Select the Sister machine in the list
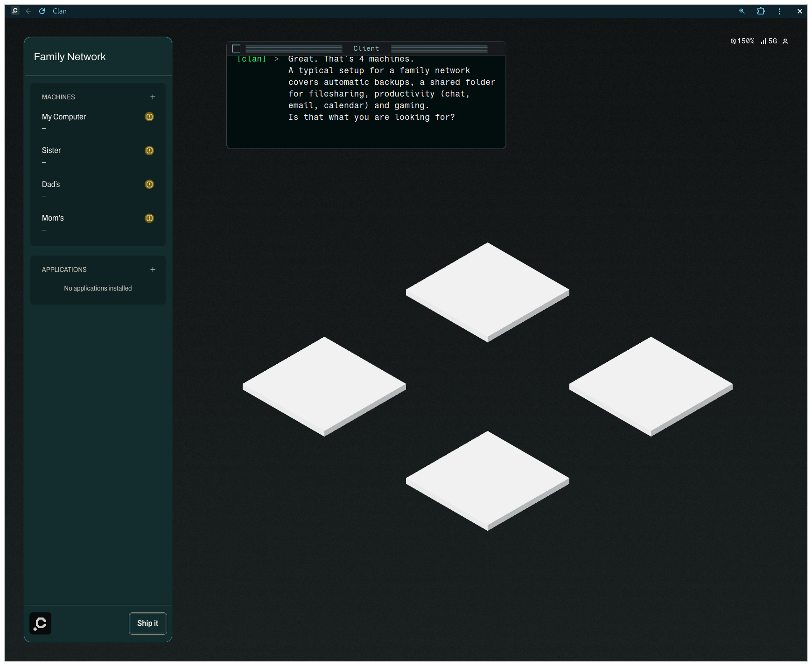Viewport: 812px width, 666px height. tap(51, 151)
